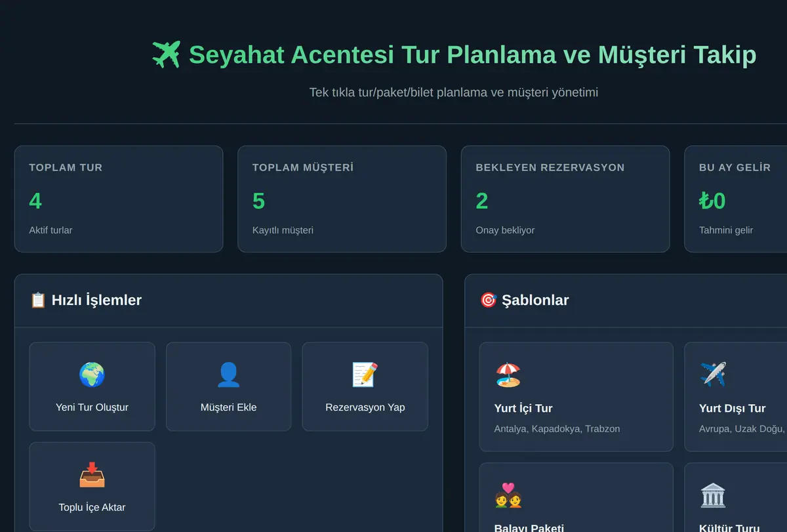Viewport: 787px width, 532px height.
Task: Click the Bu Ay Gelir value ₺0
Action: [712, 201]
